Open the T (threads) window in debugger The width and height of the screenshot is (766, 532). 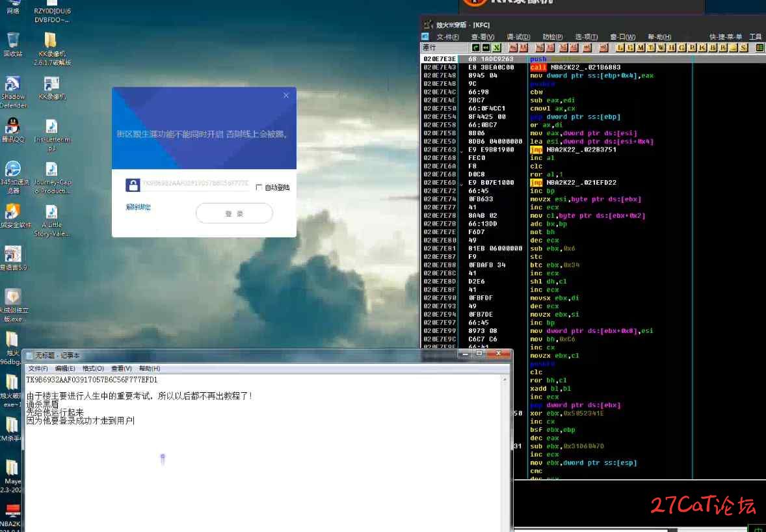coord(651,47)
